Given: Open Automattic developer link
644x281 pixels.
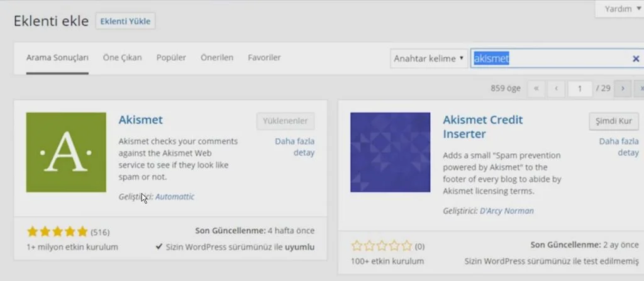Looking at the screenshot, I should (175, 197).
